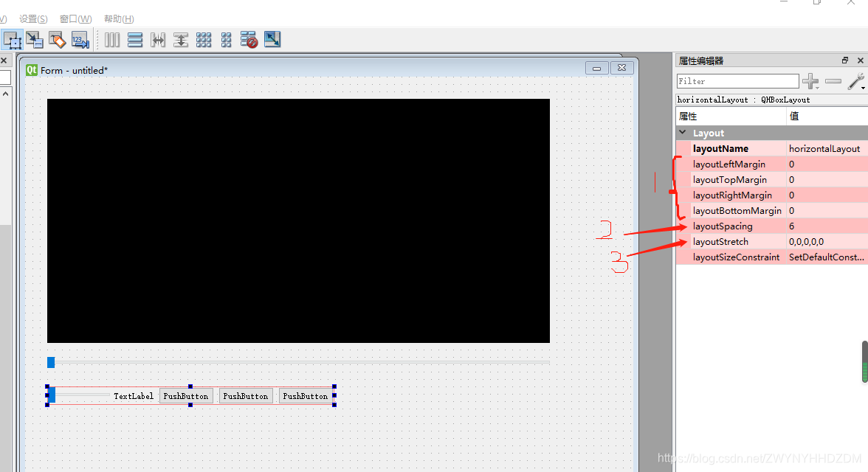Add dynamic property with plus icon
868x472 pixels.
(810, 81)
